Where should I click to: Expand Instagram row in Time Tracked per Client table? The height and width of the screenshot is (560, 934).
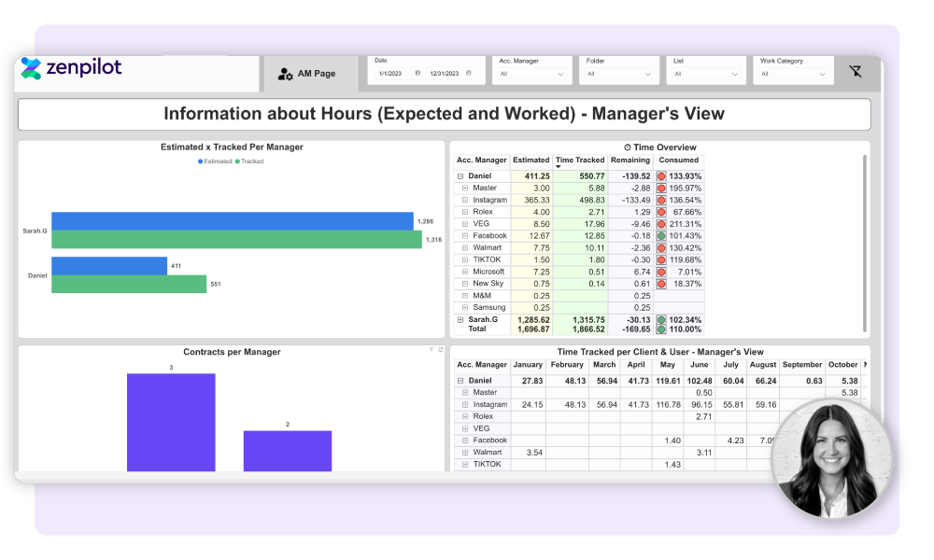point(465,405)
